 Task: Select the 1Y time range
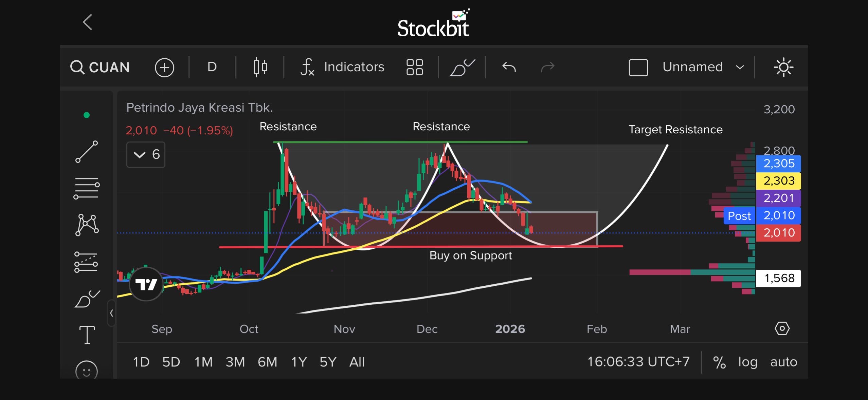(x=299, y=362)
